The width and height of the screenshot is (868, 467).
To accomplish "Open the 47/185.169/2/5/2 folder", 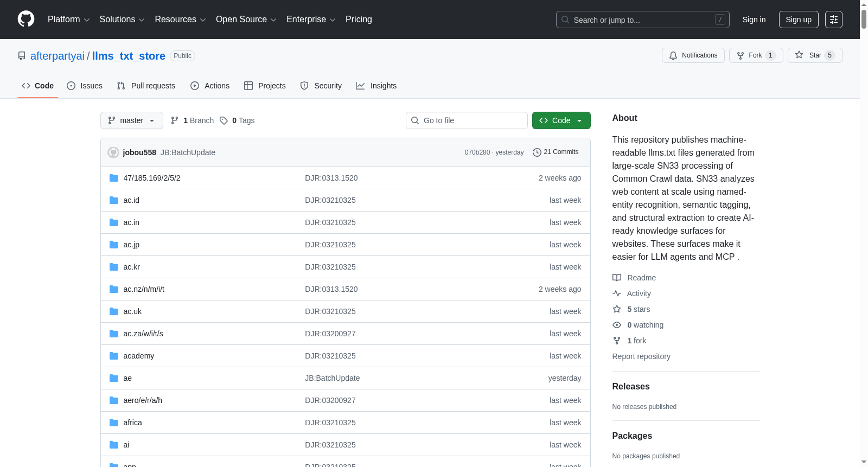I will point(152,178).
